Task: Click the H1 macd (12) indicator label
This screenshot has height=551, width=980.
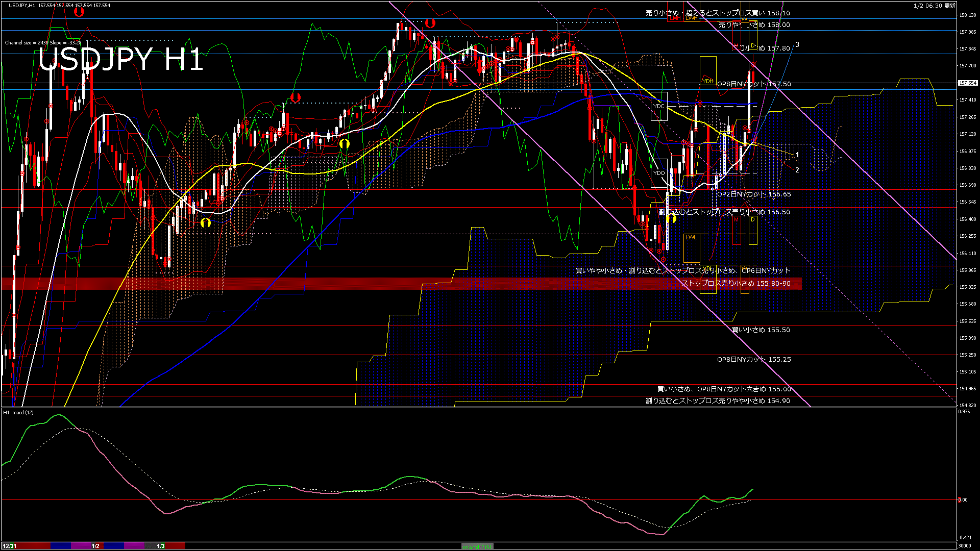Action: 18,412
